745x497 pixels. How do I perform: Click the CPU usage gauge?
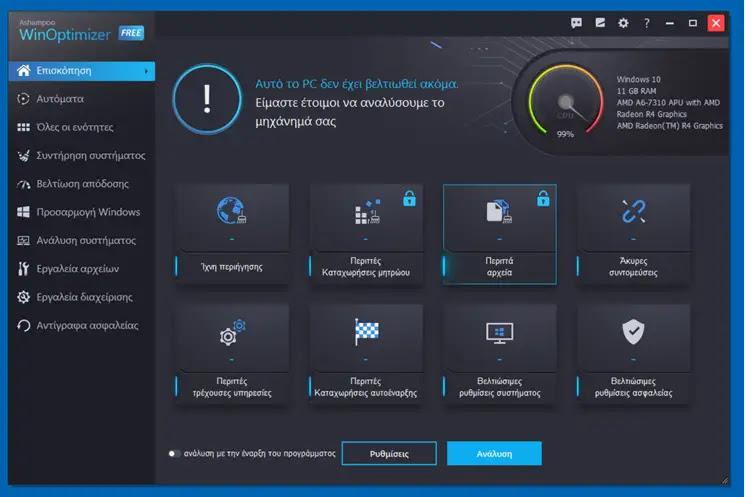[565, 101]
